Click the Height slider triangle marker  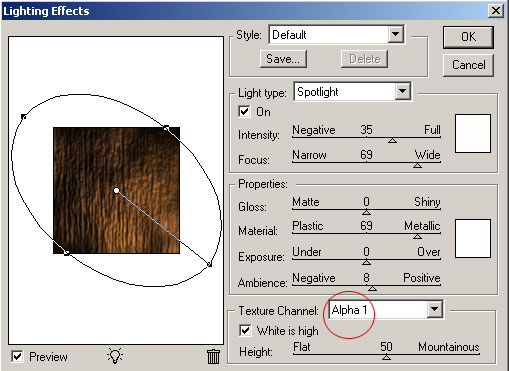click(386, 357)
